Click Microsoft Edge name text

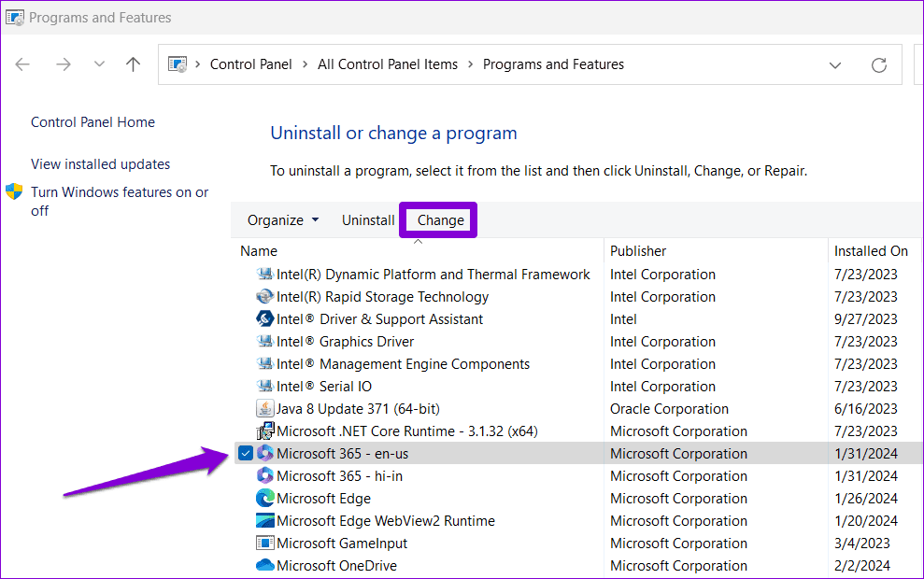(323, 499)
